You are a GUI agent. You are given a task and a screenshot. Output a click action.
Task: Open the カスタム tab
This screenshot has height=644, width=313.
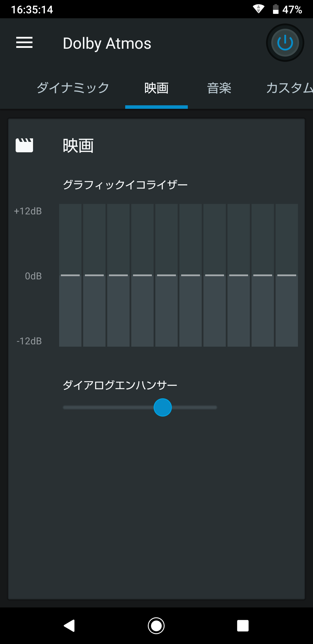click(x=289, y=88)
